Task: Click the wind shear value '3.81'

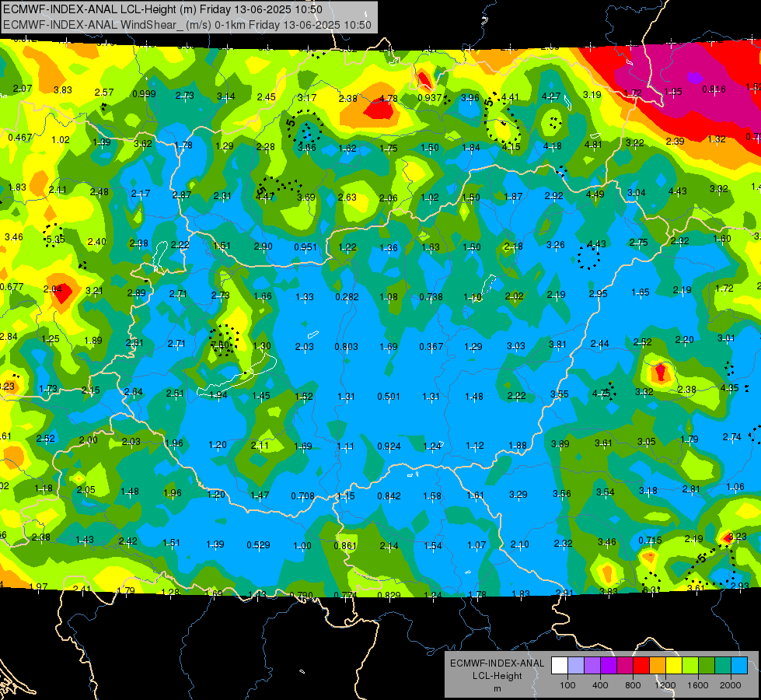Action: pos(557,344)
